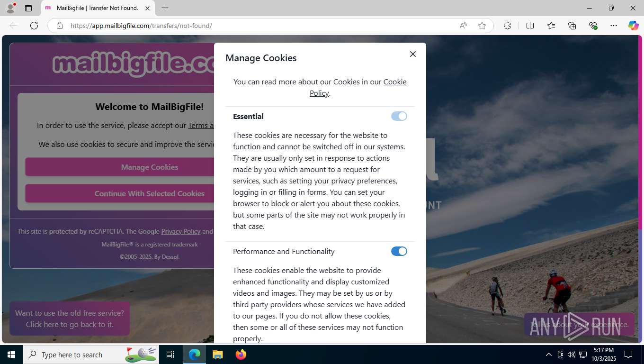
Task: Click the mailbigfile.com logo
Action: click(134, 64)
